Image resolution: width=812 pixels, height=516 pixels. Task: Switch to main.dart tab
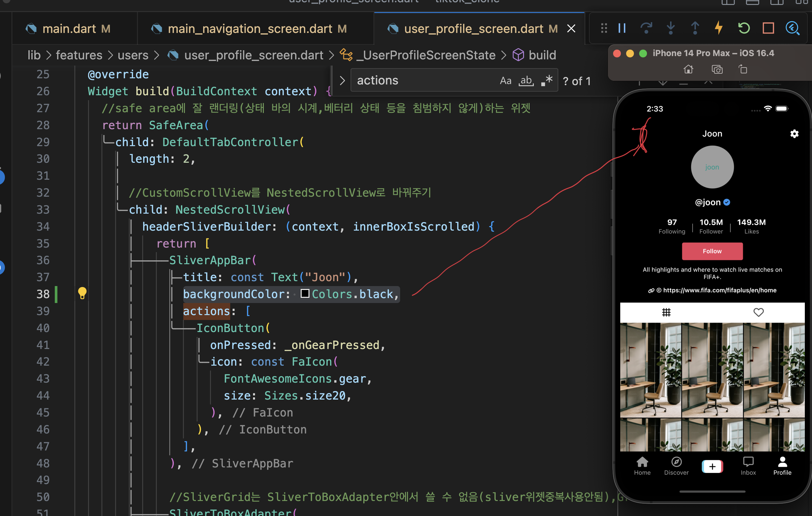[69, 29]
